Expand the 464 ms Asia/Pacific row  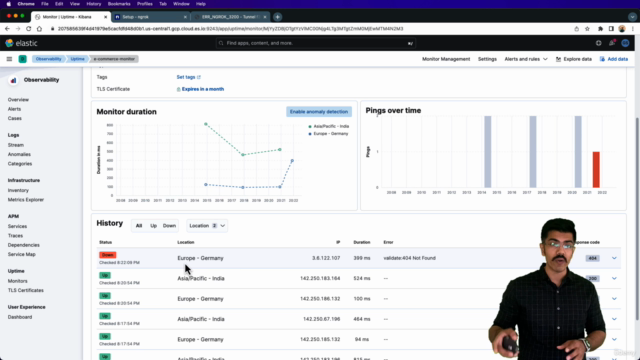[614, 319]
